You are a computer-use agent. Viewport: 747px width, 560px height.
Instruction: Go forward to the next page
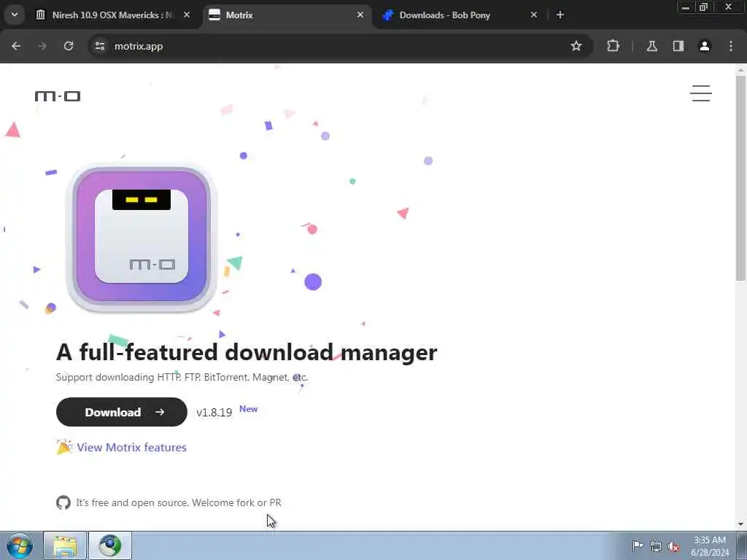pyautogui.click(x=42, y=46)
